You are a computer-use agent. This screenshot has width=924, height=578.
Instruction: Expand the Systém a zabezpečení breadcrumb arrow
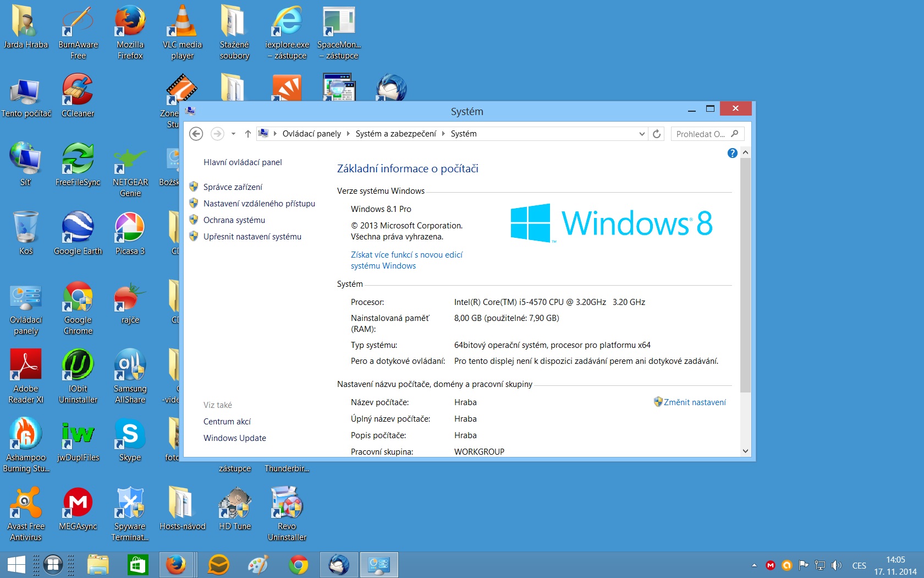click(x=443, y=134)
